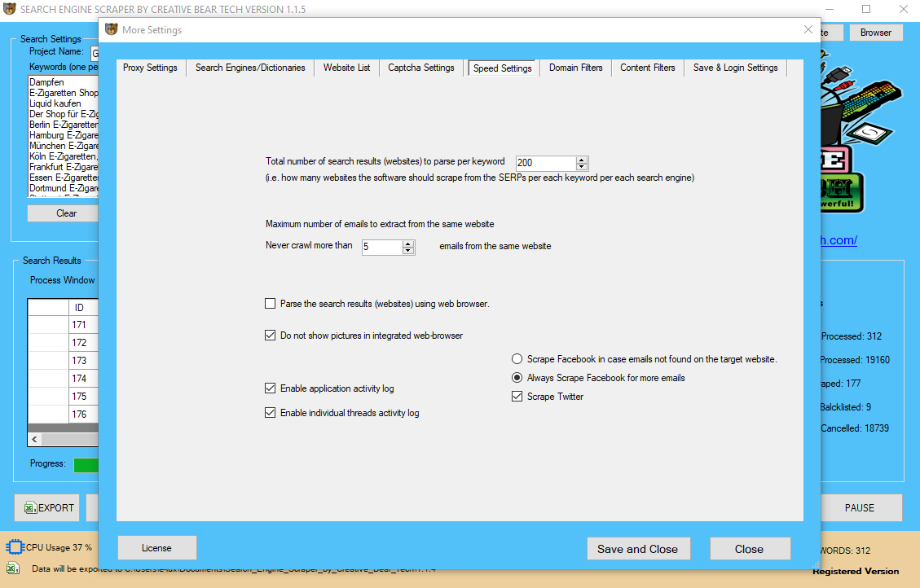This screenshot has height=588, width=920.
Task: Select the keyword 'Dampfen' in list
Action: coord(47,82)
